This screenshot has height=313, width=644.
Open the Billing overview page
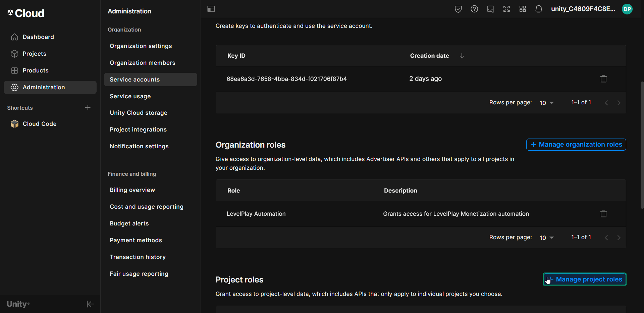coord(132,190)
